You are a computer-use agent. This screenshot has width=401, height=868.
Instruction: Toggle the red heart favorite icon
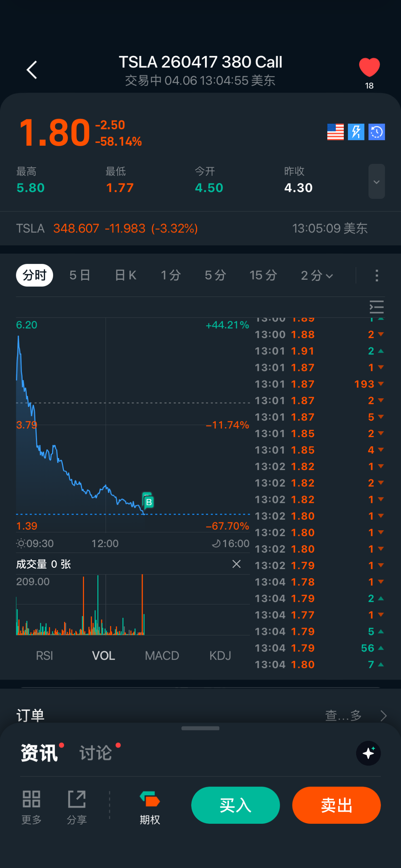(x=369, y=67)
